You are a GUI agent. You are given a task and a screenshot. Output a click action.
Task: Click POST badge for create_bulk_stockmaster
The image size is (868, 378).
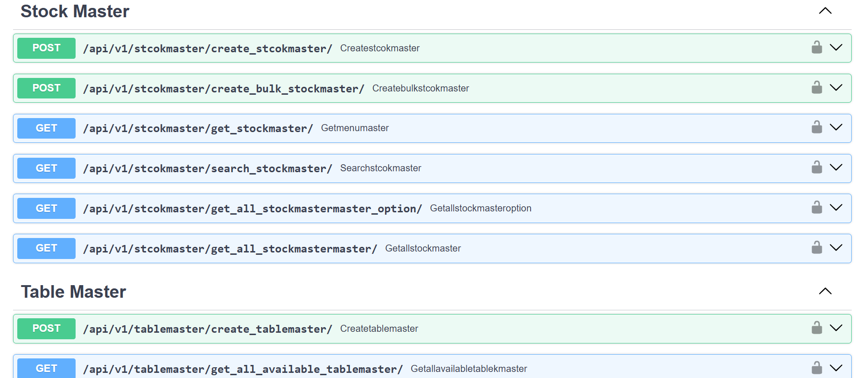click(46, 88)
